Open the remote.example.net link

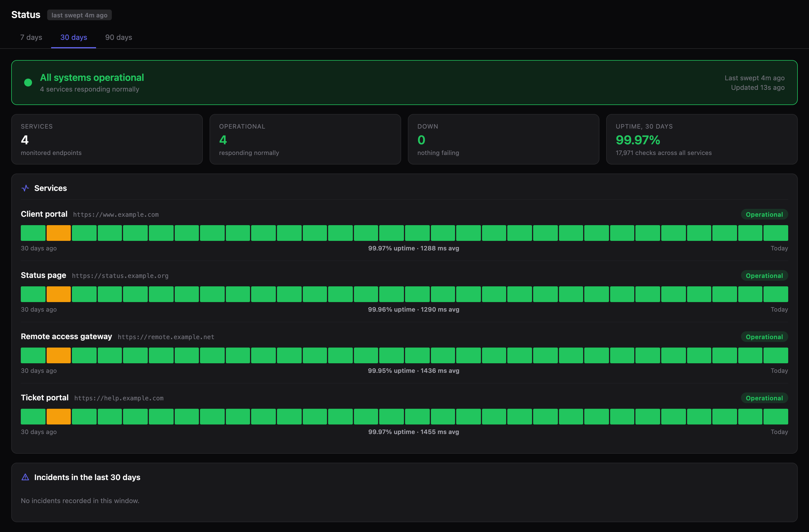click(166, 337)
